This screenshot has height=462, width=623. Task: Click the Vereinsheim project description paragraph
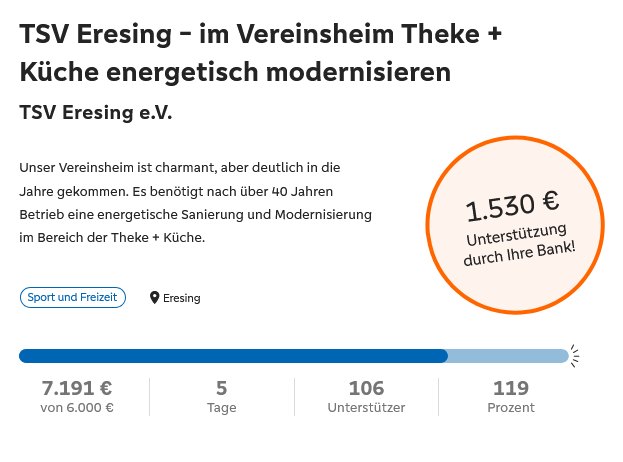[195, 202]
